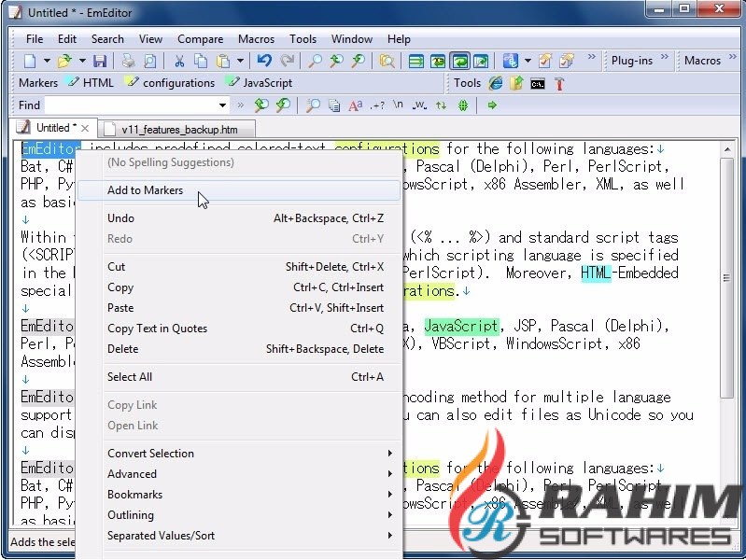
Task: Save the document with the floppy disk icon
Action: coord(99,61)
